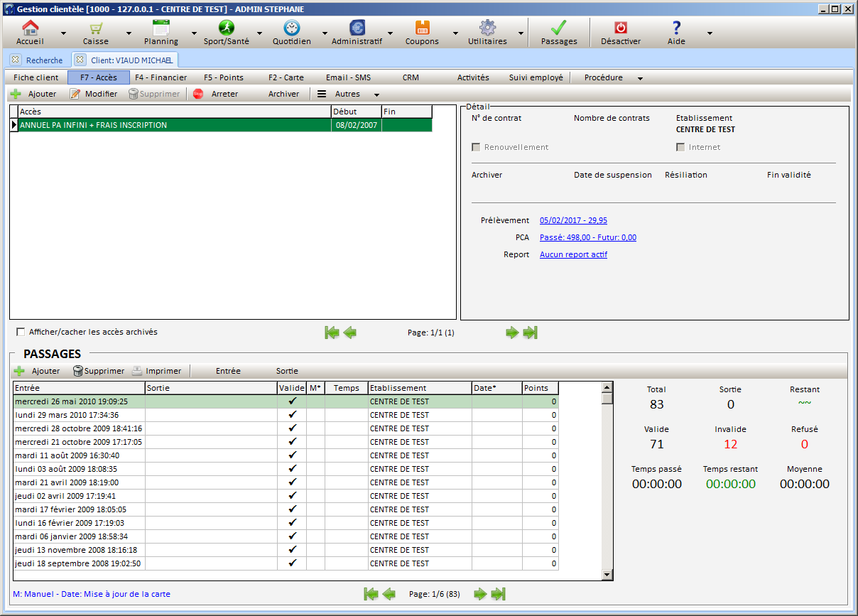Viewport: 858px width, 616px height.
Task: Open the Utilitaires gear icon
Action: click(x=487, y=28)
